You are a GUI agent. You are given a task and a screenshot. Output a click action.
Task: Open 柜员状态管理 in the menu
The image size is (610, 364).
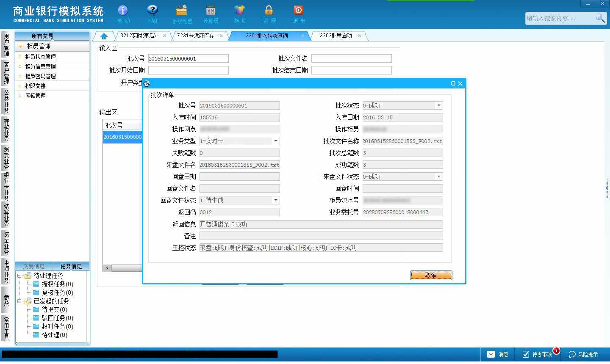click(x=40, y=57)
